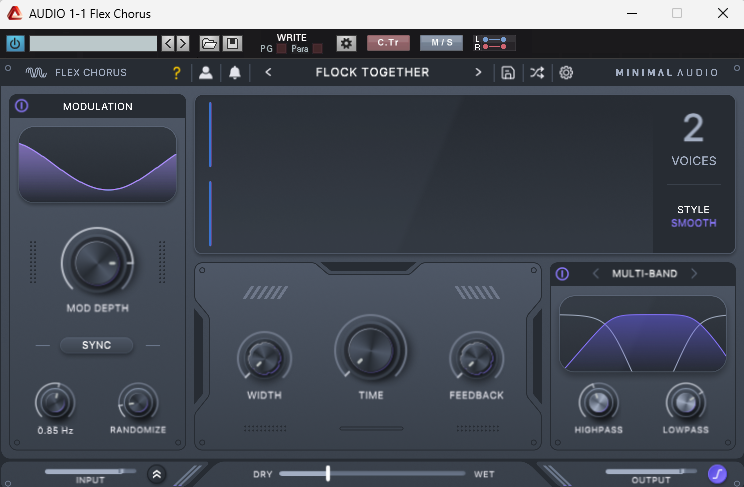The image size is (744, 487).
Task: Close the Flex Chorus plugin window
Action: click(723, 13)
